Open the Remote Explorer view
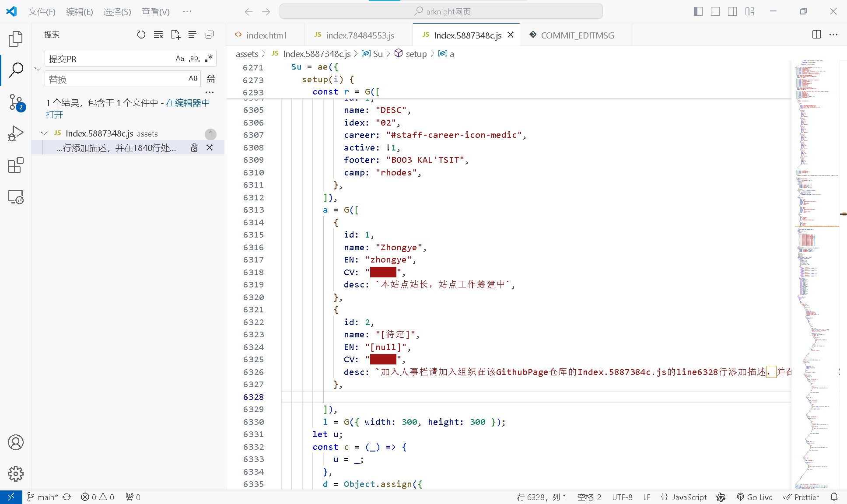Image resolution: width=847 pixels, height=504 pixels. [16, 197]
